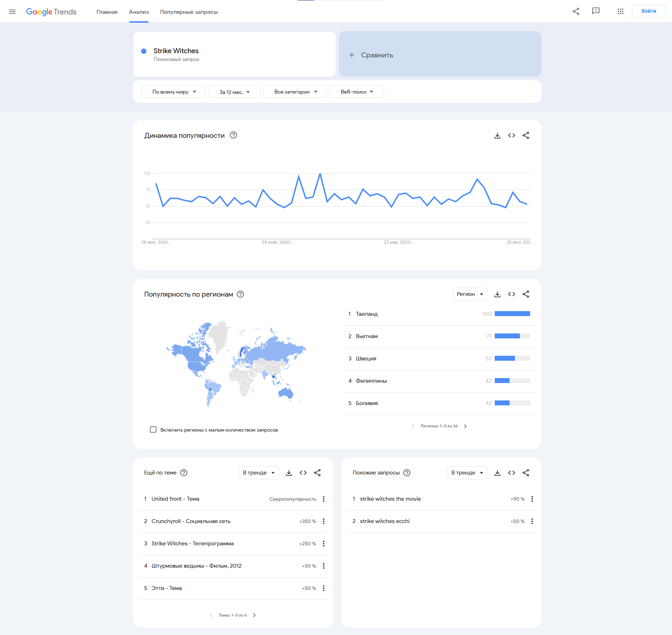Share the Популярность по регионам card
Viewport: 672px width, 635px height.
(526, 294)
